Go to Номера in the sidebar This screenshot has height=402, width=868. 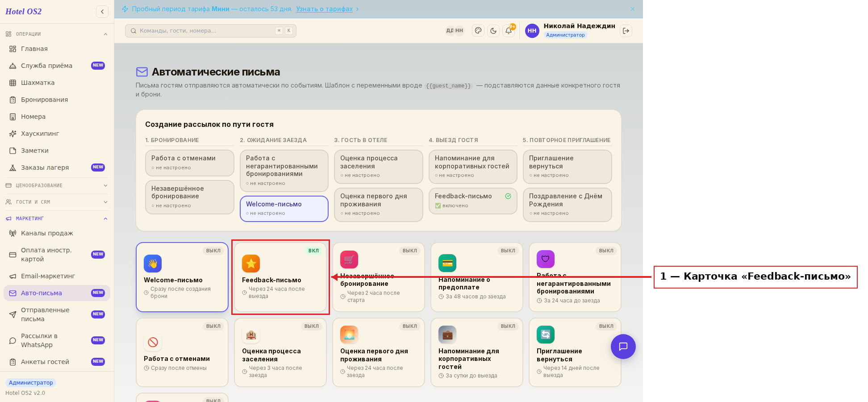coord(57,117)
